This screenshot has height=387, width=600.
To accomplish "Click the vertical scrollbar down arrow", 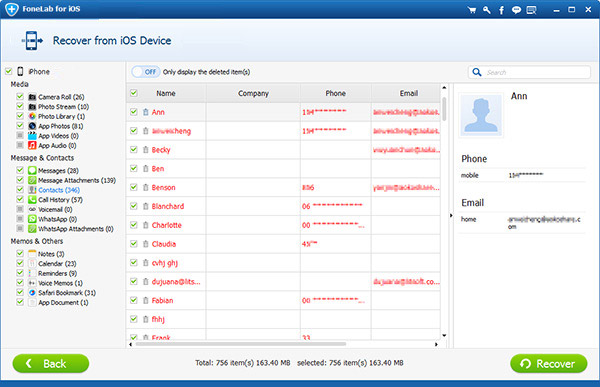I will click(444, 336).
